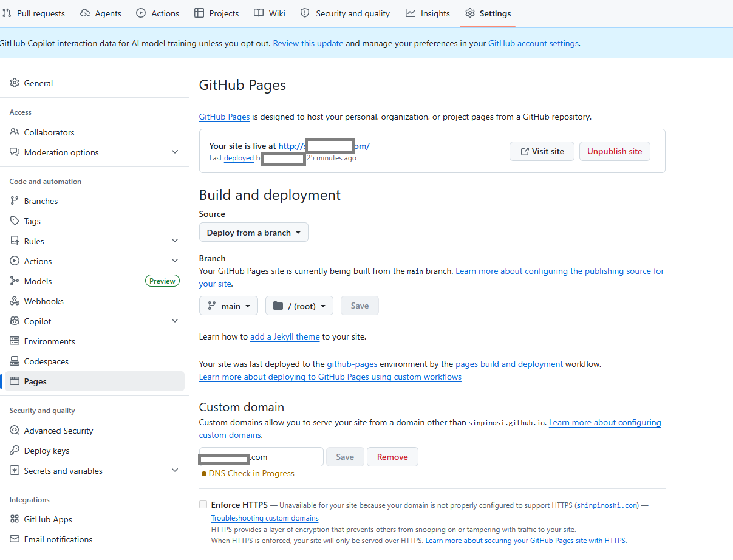Viewport: 733px width, 560px height.
Task: Open the main branch selector dropdown
Action: pos(228,306)
